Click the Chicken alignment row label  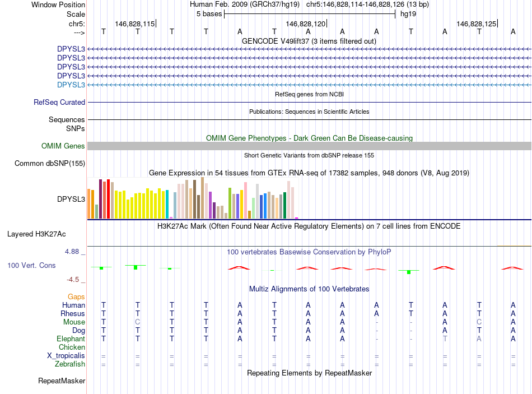[x=72, y=347]
